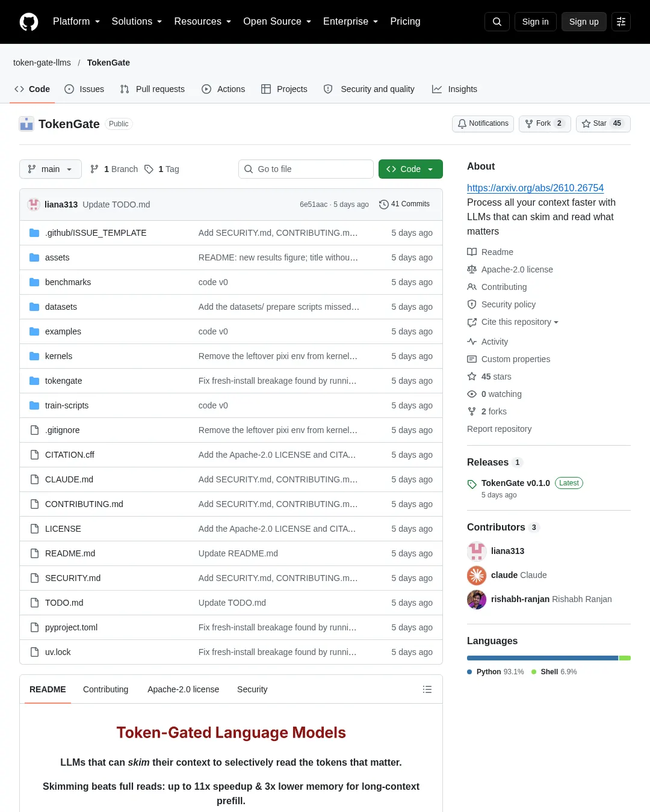Open the search magnifier button
This screenshot has height=812, width=650.
click(497, 22)
